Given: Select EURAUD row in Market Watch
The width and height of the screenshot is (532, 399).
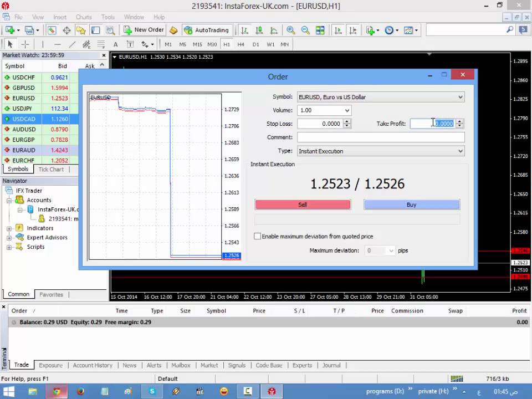Looking at the screenshot, I should pyautogui.click(x=40, y=150).
